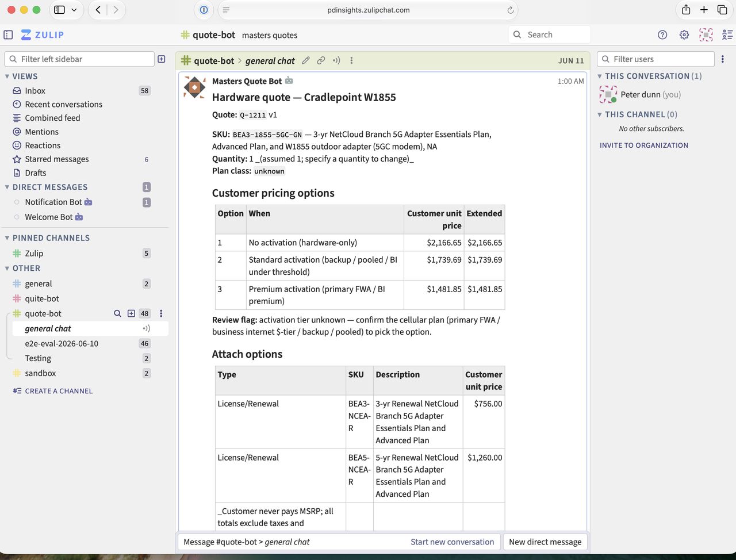
Task: Add a new conversation from left sidebar plus icon
Action: pyautogui.click(x=162, y=59)
